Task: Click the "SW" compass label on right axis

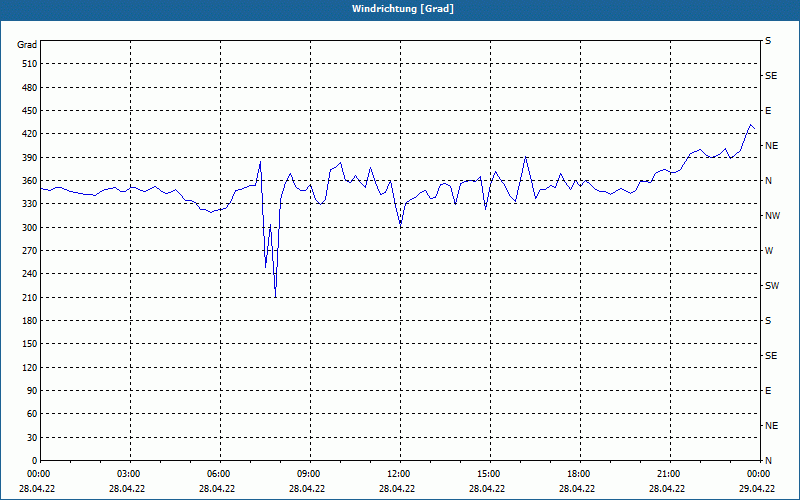Action: coord(772,286)
